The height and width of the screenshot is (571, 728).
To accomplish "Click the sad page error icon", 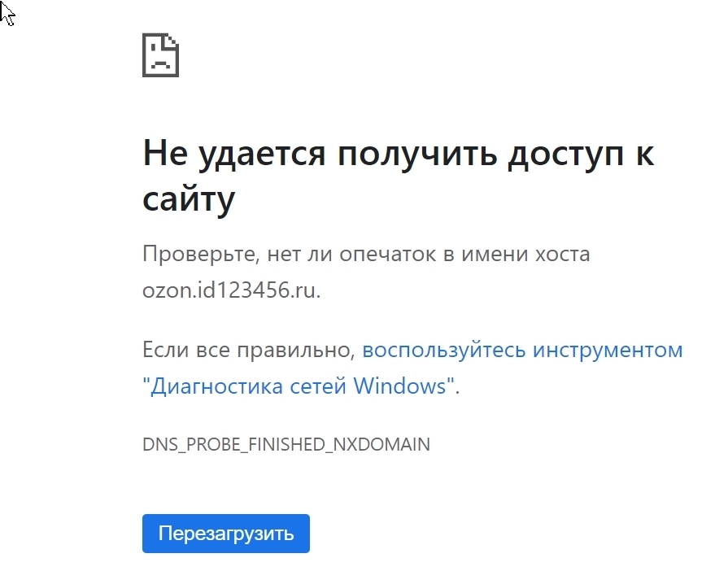I will [160, 55].
